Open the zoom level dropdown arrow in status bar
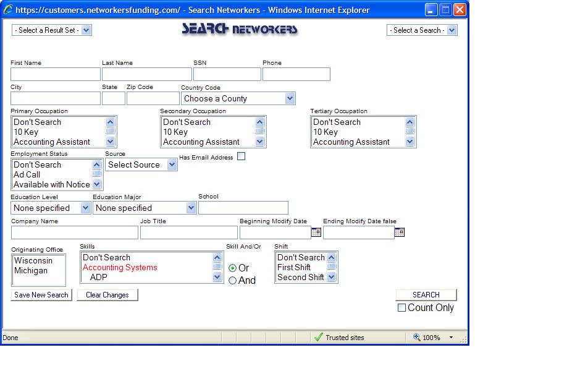 tap(451, 337)
